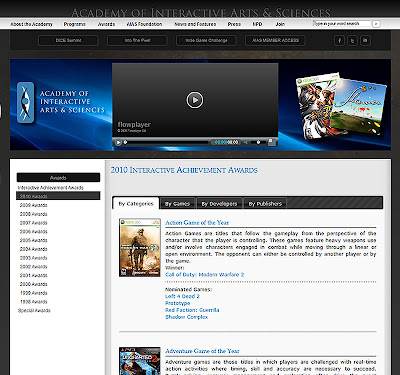
Task: Submit search with the arrow button
Action: (x=376, y=24)
